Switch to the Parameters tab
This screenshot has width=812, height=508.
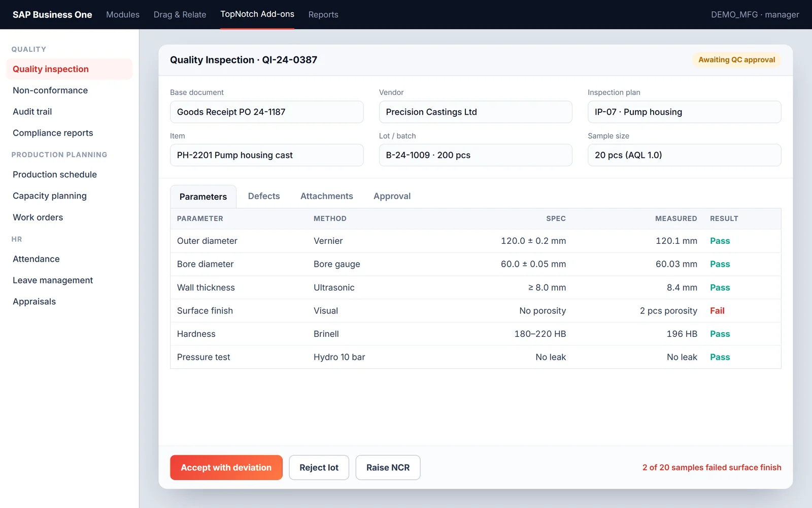pos(203,197)
